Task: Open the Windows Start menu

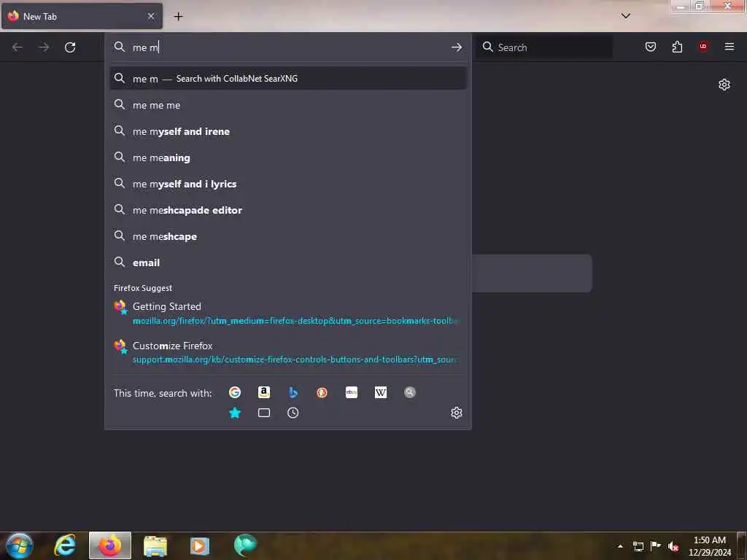Action: click(20, 545)
